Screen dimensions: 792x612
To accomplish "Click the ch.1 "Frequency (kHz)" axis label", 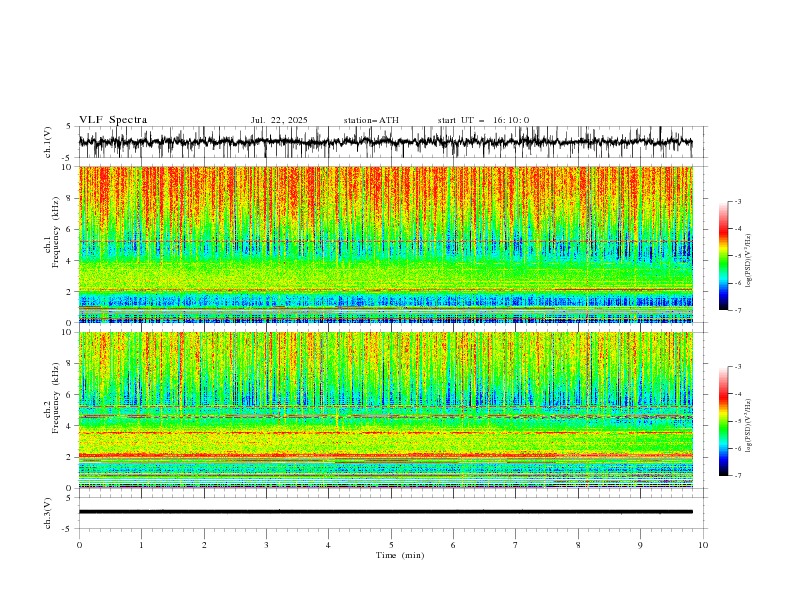I will 56,232.
